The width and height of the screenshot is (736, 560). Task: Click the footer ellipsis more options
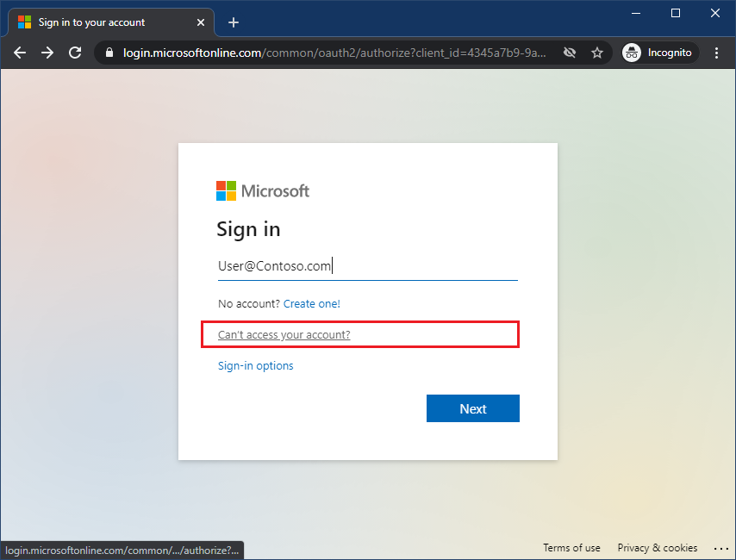(x=720, y=548)
